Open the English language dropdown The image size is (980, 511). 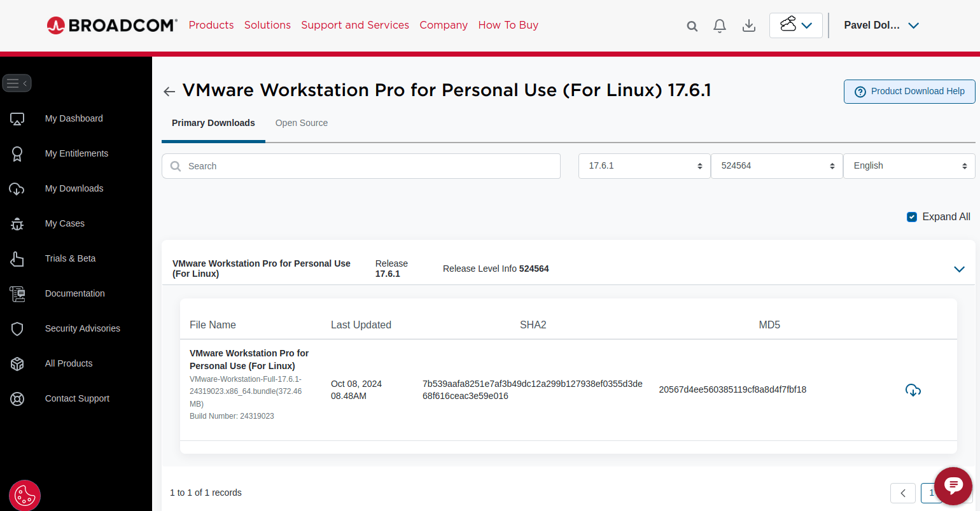click(x=909, y=166)
